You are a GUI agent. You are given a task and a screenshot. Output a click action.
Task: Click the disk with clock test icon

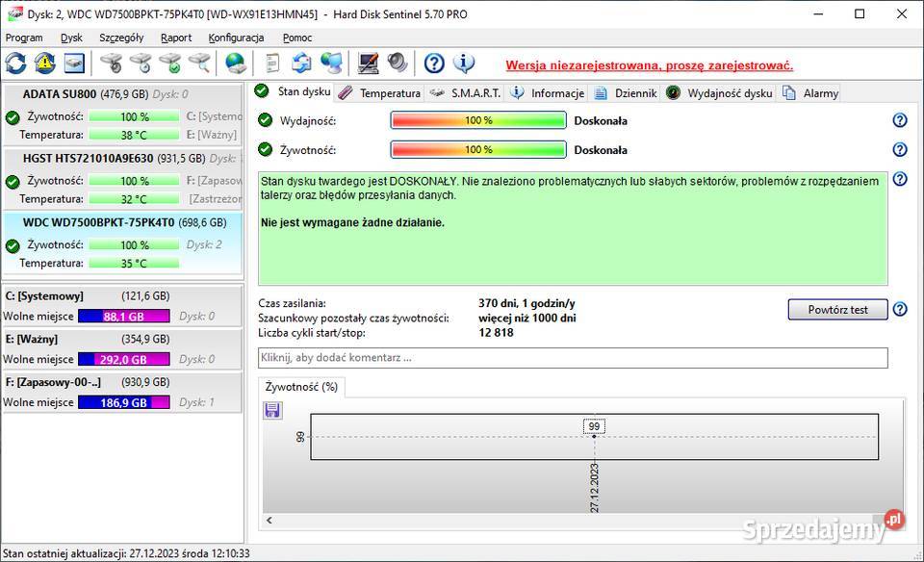pos(141,64)
